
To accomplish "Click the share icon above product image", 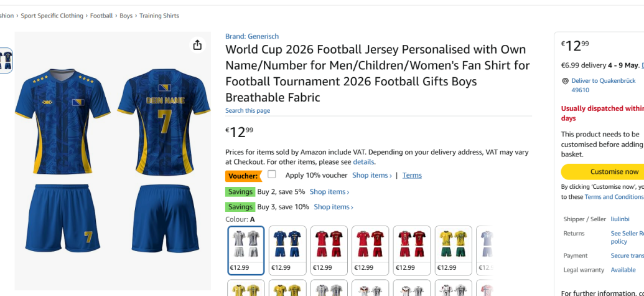I will pos(197,45).
